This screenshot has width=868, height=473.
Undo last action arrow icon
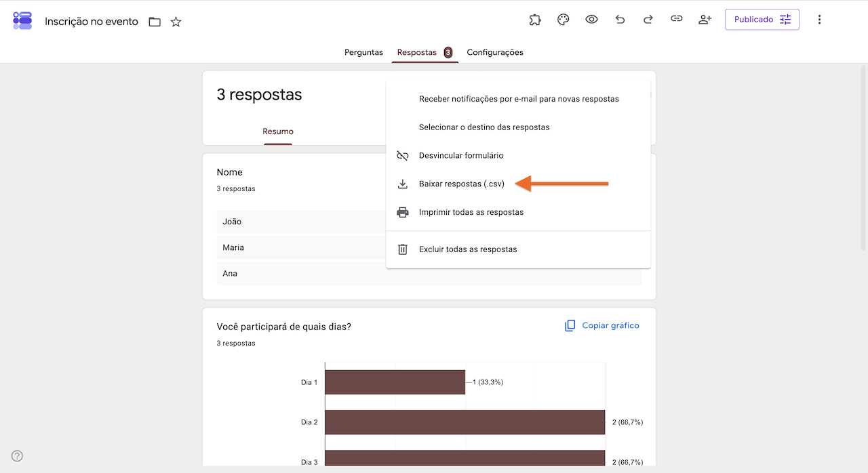620,20
